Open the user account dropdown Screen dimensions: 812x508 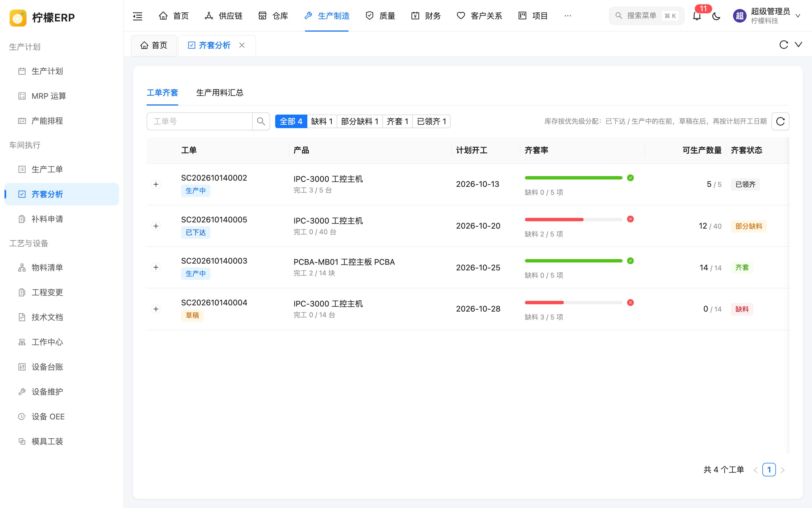point(767,16)
